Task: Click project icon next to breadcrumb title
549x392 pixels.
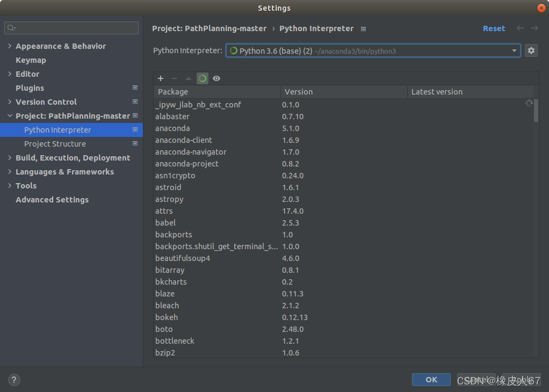Action: tap(364, 29)
